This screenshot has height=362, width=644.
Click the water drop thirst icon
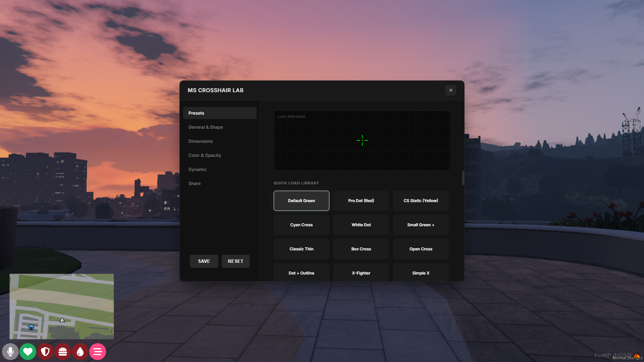[80, 352]
